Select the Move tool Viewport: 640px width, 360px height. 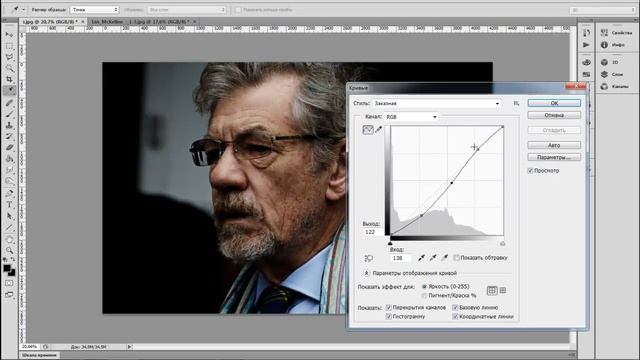(x=9, y=35)
